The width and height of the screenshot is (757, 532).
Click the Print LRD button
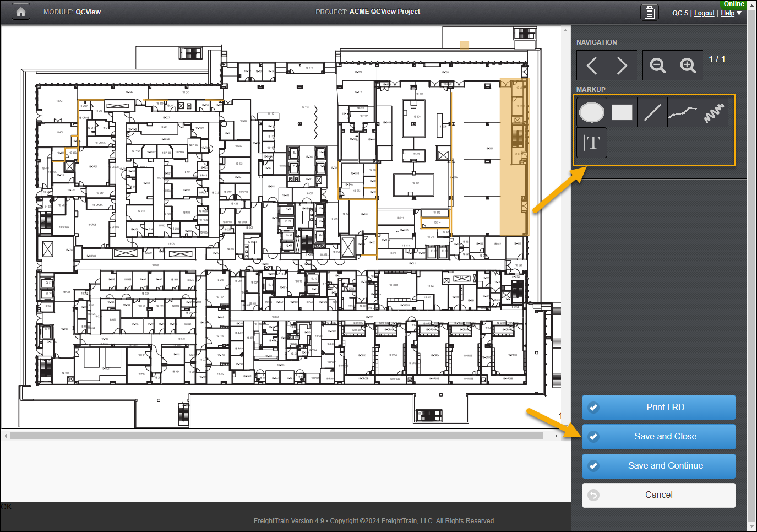point(659,408)
